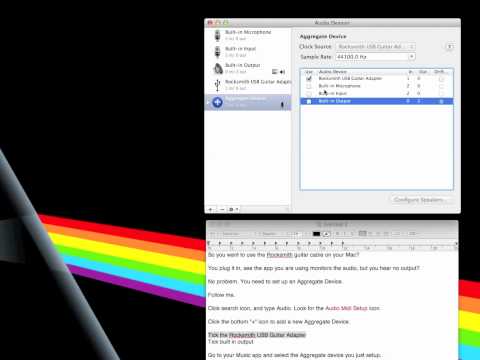Screen dimensions: 480x360
Task: Click the "Tick built in output" line
Action: 231,342
